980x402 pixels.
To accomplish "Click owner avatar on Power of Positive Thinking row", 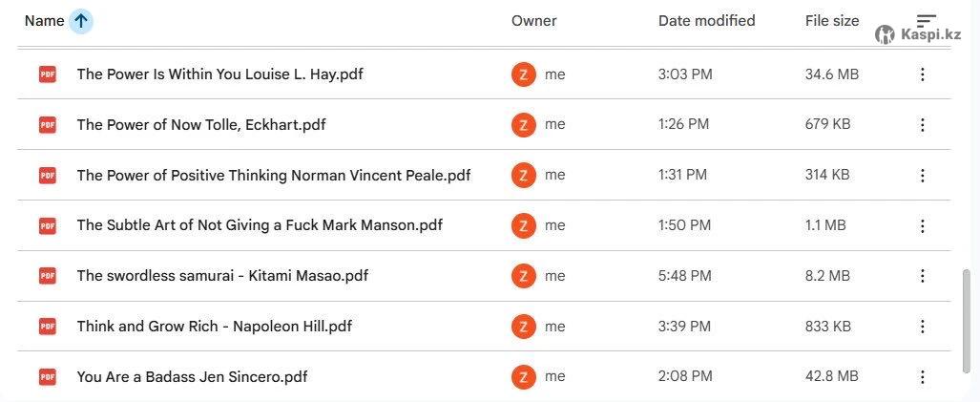I will point(523,176).
